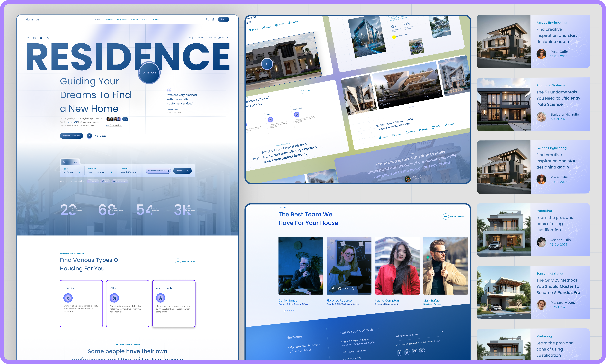Screen dimensions: 606x364
Task: Click the X social icon in the hero
Action: pos(47,38)
